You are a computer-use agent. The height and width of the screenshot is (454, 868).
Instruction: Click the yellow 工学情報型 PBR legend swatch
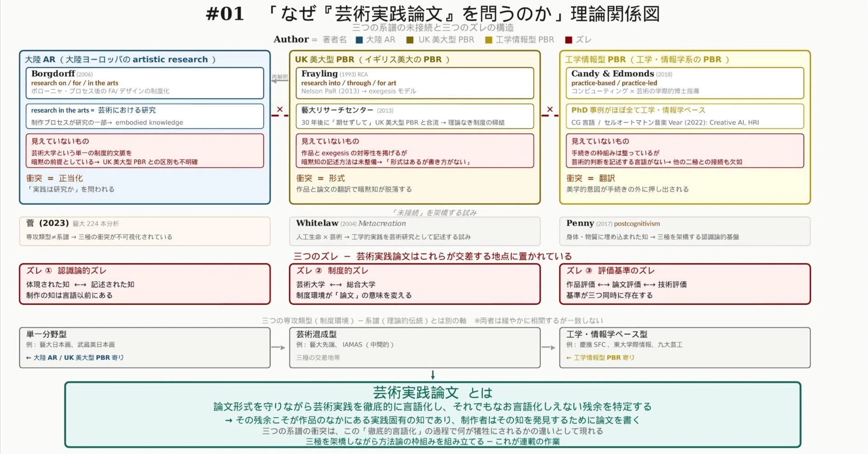point(488,40)
